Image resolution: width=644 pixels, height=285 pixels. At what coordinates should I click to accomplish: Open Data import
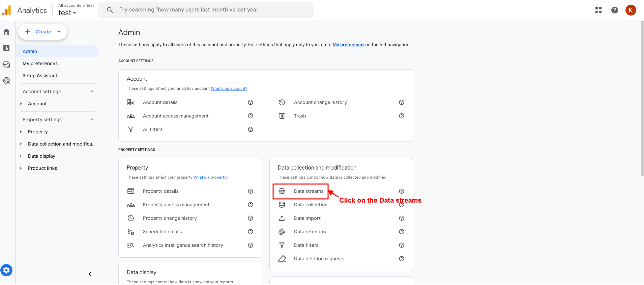click(307, 218)
